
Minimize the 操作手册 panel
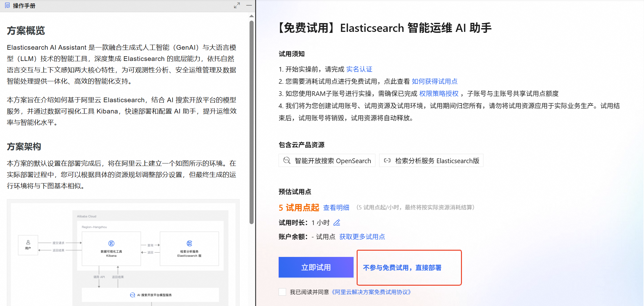(249, 5)
